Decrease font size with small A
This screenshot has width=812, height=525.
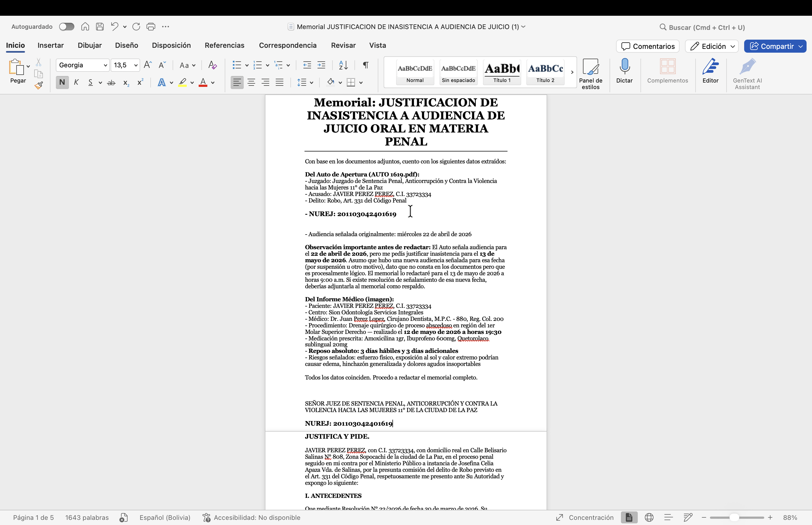(162, 65)
